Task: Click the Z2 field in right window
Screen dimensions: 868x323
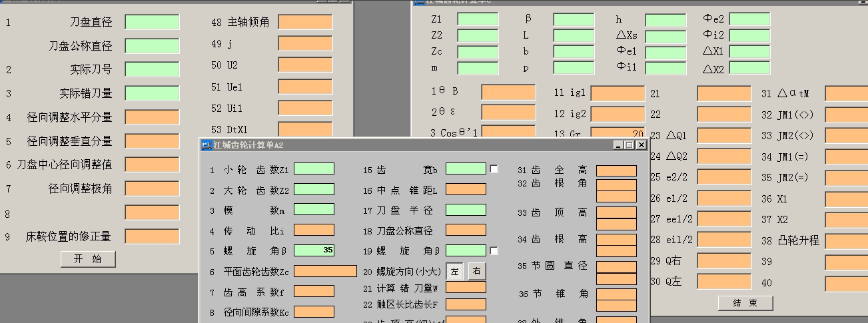Action: [x=478, y=36]
